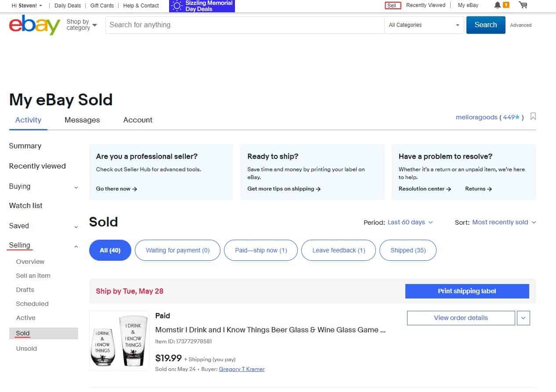Open the drinking glasses product thumbnail

click(119, 341)
